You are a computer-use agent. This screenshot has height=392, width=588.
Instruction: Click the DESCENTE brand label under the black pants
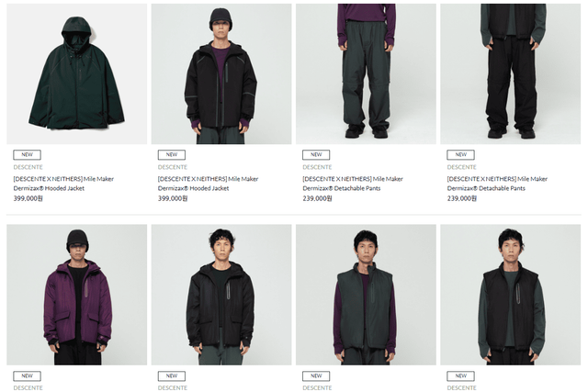pyautogui.click(x=461, y=167)
